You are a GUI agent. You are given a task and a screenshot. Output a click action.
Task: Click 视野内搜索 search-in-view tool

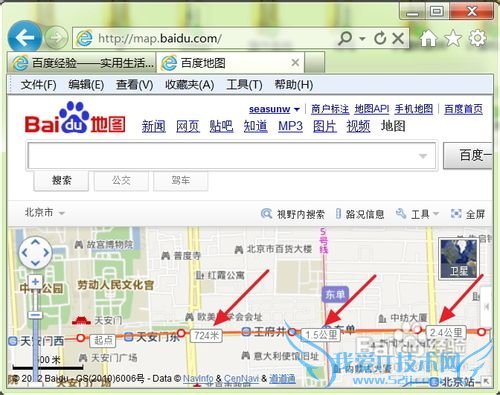(293, 214)
